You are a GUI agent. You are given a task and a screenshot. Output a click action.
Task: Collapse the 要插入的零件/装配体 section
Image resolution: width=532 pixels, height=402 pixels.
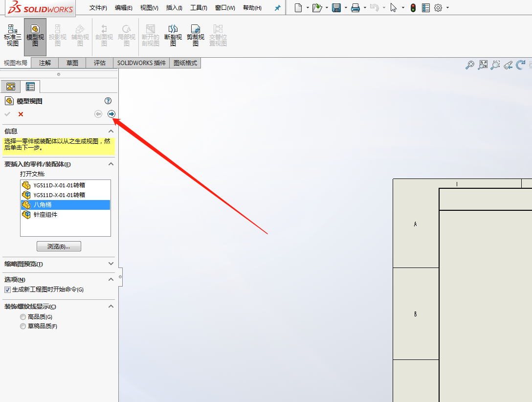111,164
